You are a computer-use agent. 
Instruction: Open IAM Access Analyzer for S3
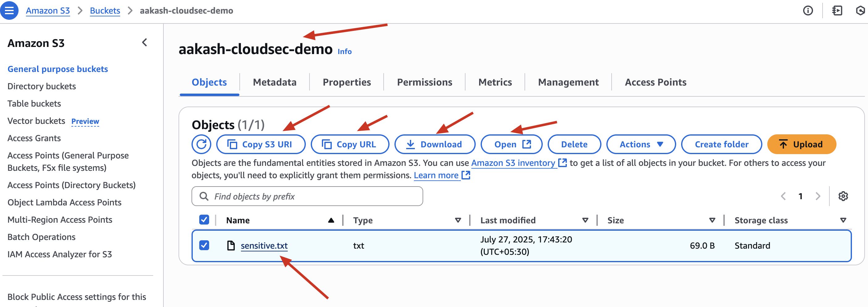coord(60,254)
